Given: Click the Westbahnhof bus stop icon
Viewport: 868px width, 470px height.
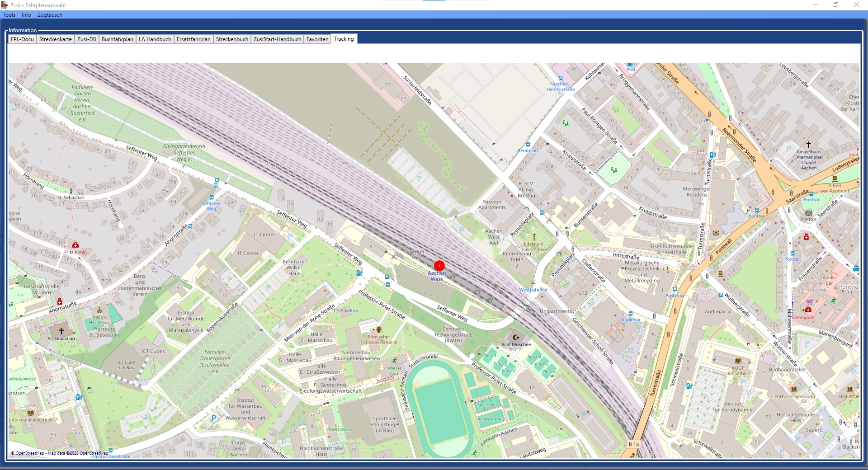Looking at the screenshot, I should 533,284.
